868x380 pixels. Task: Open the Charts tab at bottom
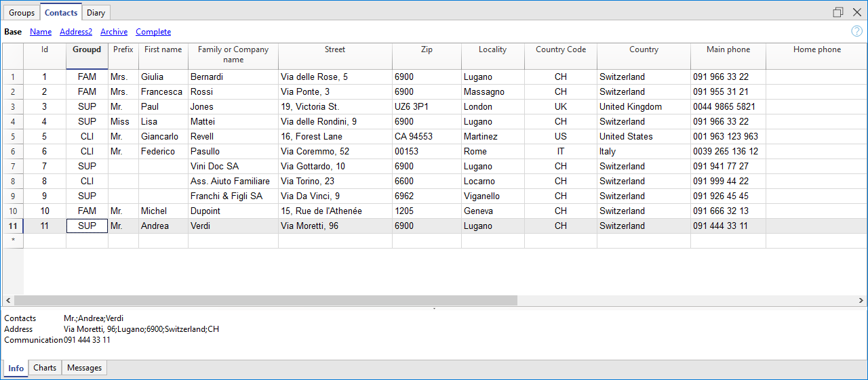tap(45, 368)
